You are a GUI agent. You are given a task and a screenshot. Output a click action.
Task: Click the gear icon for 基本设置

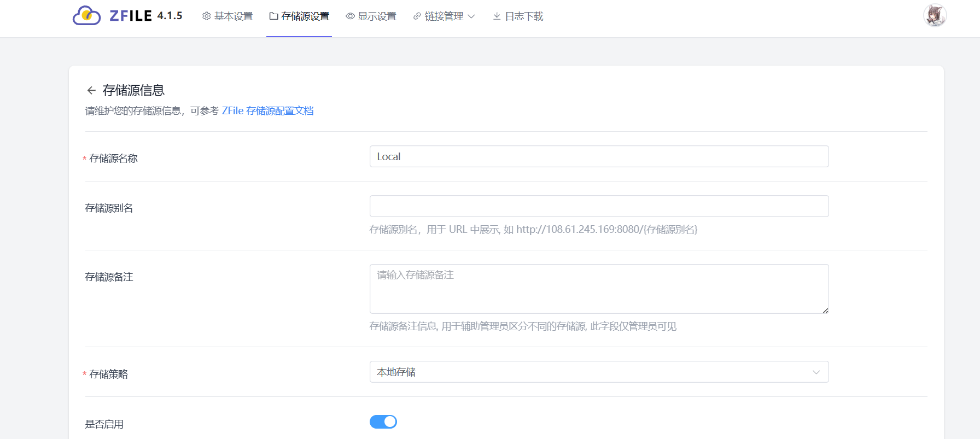point(206,16)
